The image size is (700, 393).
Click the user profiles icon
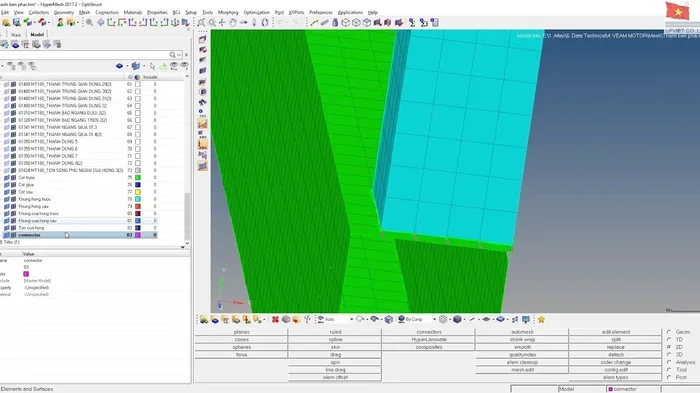click(60, 22)
